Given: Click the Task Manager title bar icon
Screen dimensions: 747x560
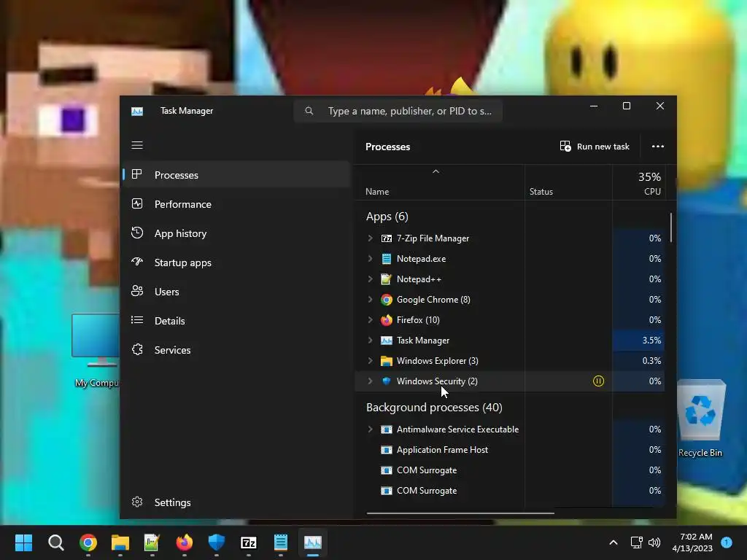Looking at the screenshot, I should tap(137, 111).
